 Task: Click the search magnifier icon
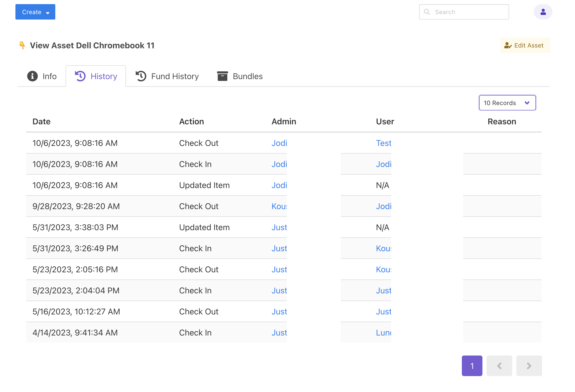point(427,12)
